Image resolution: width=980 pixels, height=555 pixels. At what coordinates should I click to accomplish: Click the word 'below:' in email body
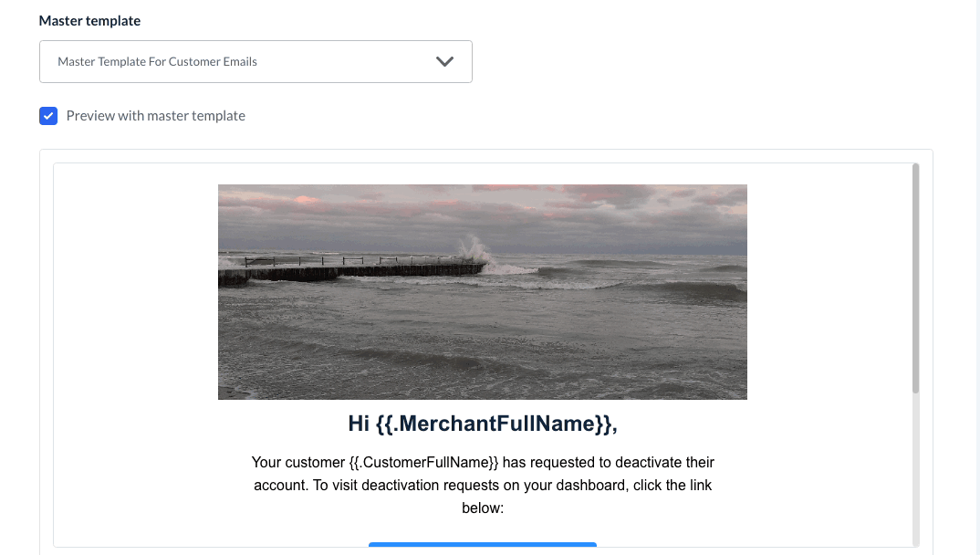[x=483, y=508]
